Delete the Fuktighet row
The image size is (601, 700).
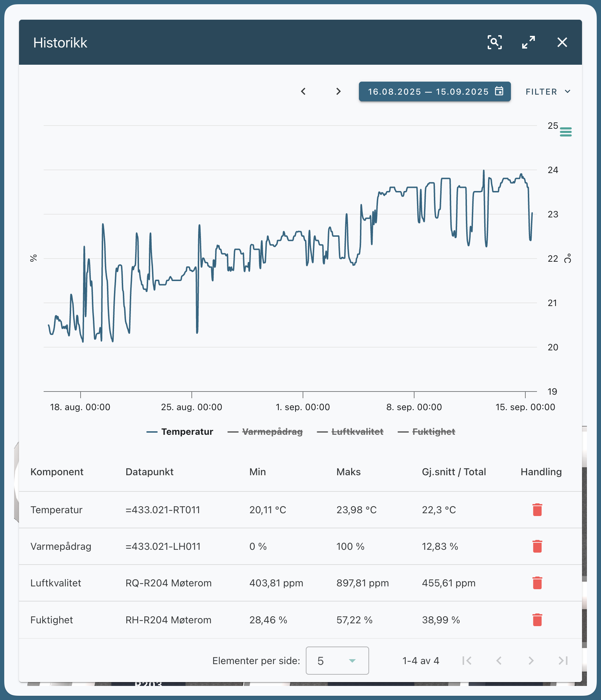coord(537,620)
